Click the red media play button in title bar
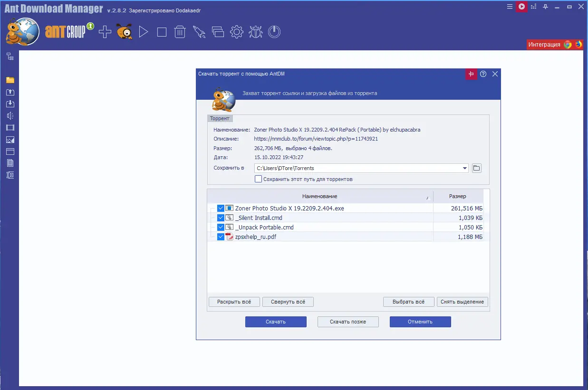588x390 pixels. pos(521,7)
